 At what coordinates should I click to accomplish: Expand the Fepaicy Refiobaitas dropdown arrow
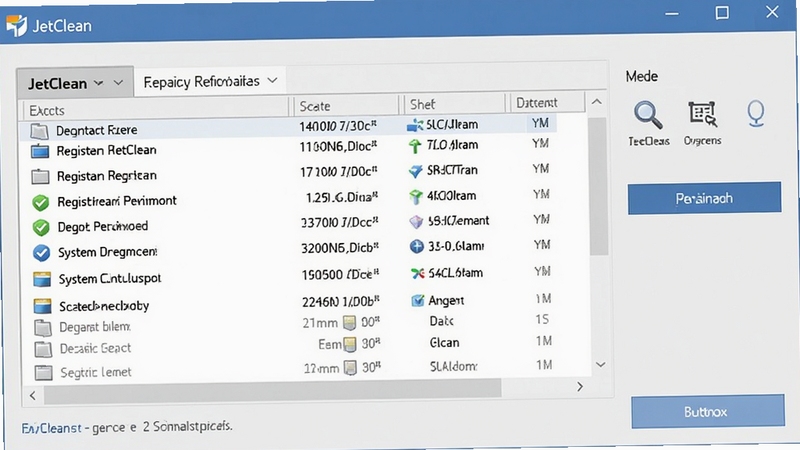pyautogui.click(x=272, y=81)
